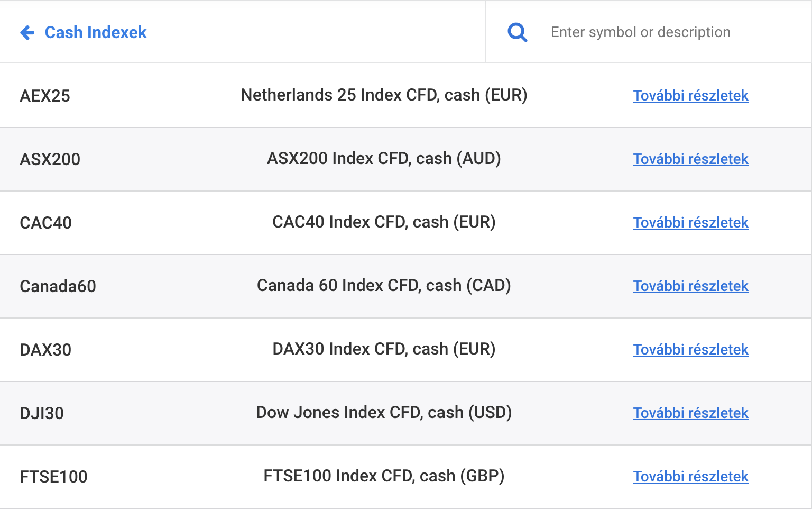Select the FTSE100 symbol name
812x509 pixels.
(x=53, y=477)
